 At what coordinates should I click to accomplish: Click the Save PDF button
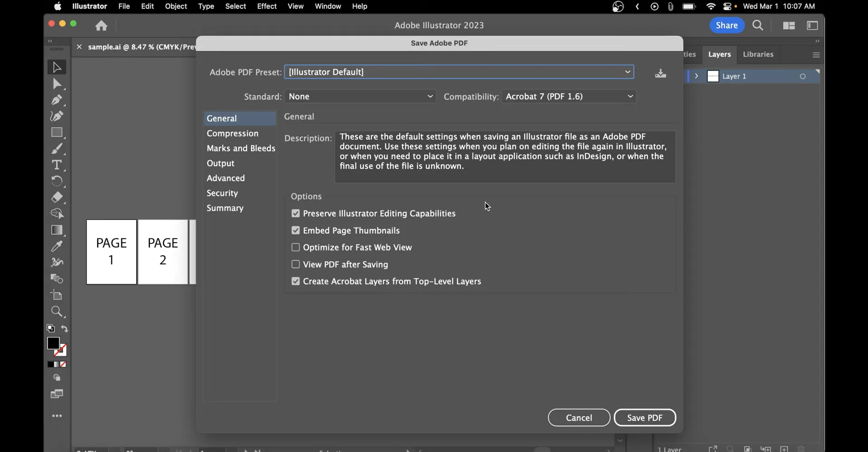(x=645, y=417)
